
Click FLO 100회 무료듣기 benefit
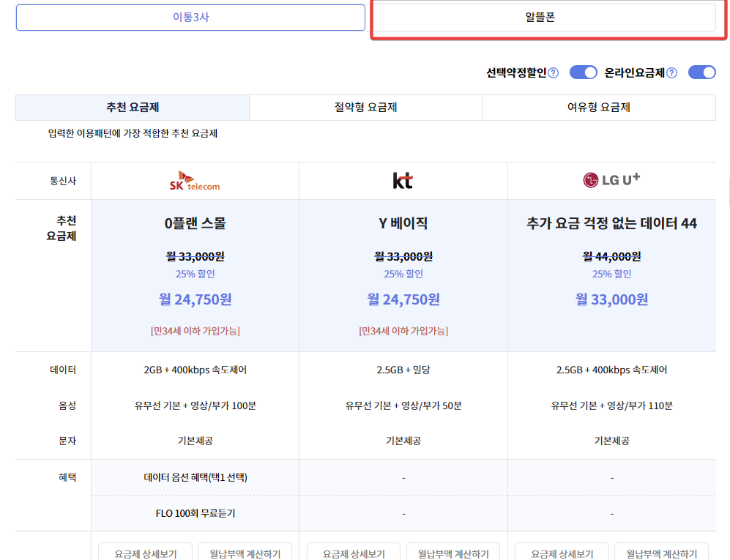coord(195,513)
